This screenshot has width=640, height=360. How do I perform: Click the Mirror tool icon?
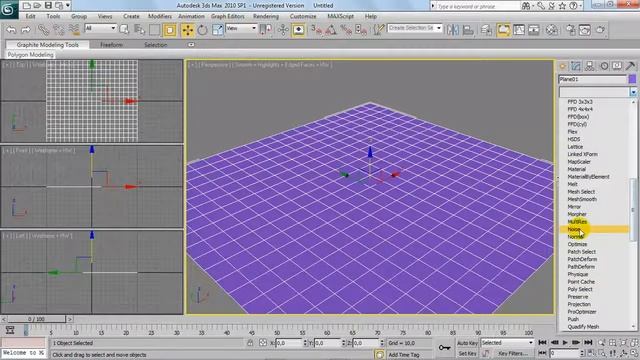click(x=452, y=29)
